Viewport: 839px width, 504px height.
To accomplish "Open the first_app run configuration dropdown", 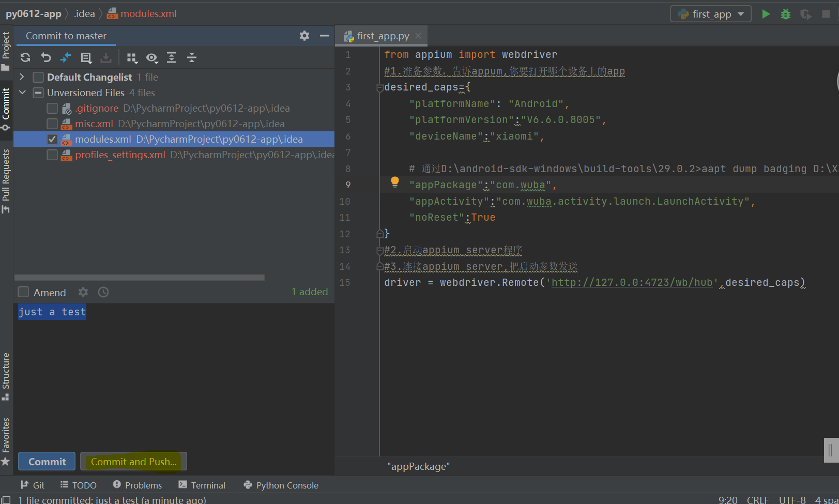I will pos(711,14).
